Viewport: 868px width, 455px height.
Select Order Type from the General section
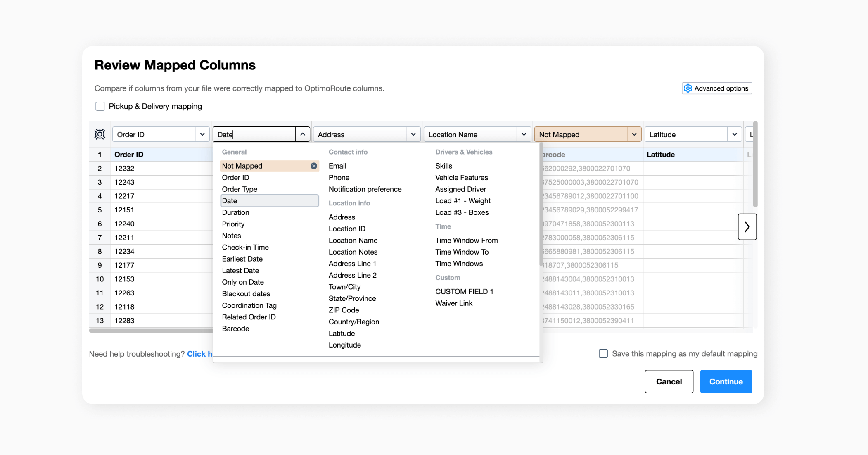[240, 189]
